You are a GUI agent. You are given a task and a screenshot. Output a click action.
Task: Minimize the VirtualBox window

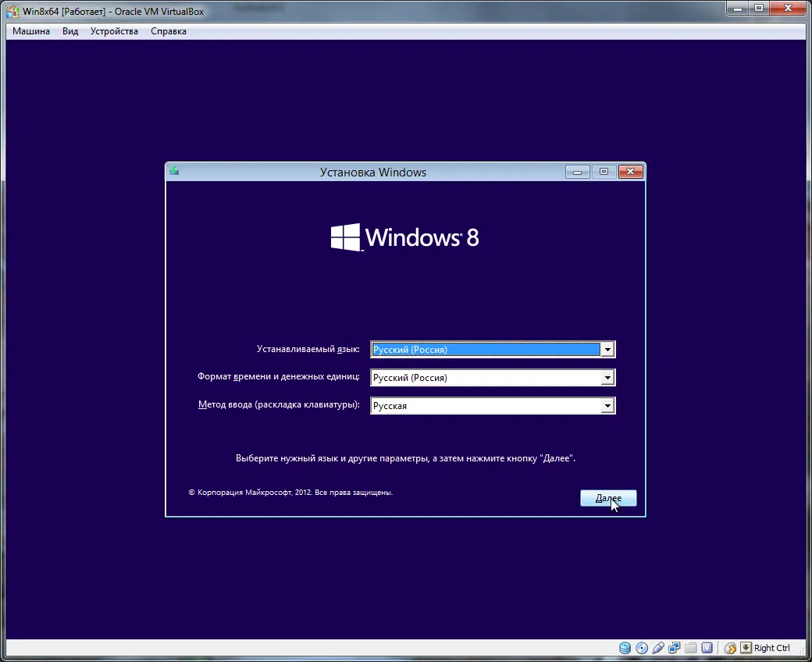tap(737, 9)
